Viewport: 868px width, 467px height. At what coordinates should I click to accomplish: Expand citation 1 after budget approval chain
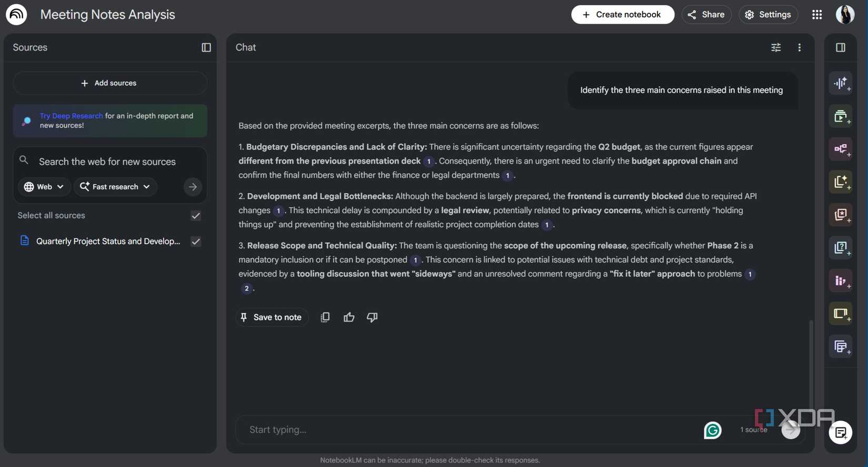coord(508,175)
